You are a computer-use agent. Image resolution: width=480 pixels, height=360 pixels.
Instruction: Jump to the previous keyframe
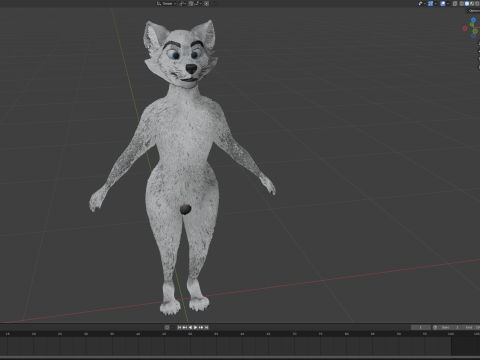coord(185,327)
